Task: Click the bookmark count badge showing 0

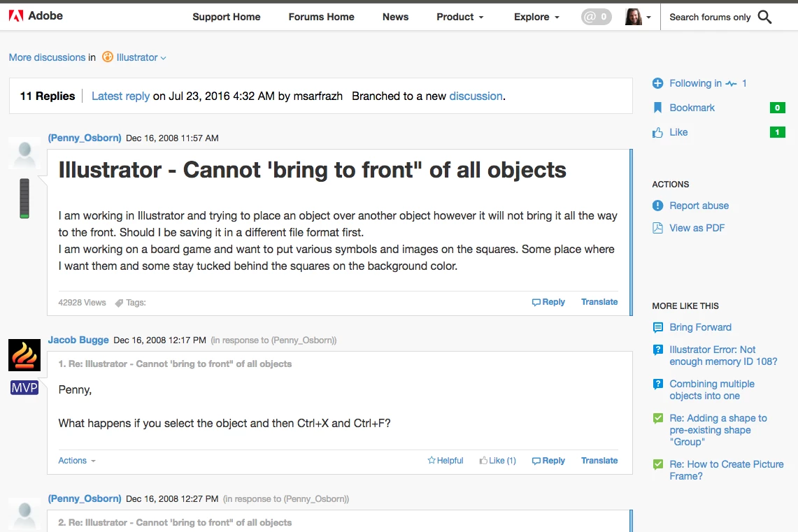Action: tap(777, 108)
